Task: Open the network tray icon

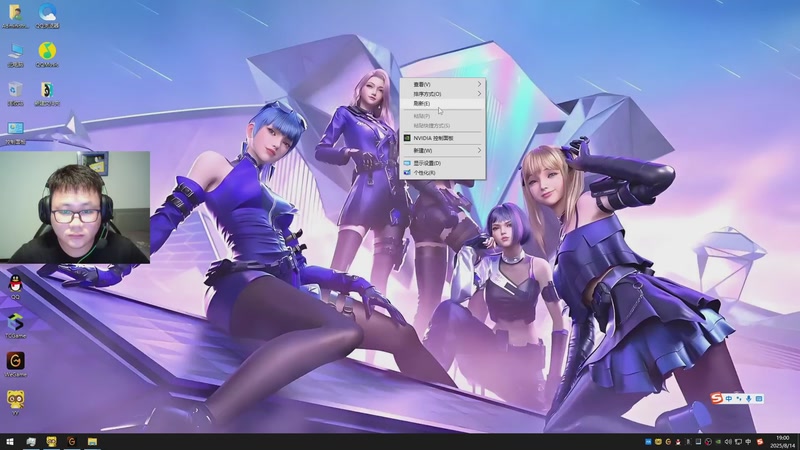Action: (738, 442)
